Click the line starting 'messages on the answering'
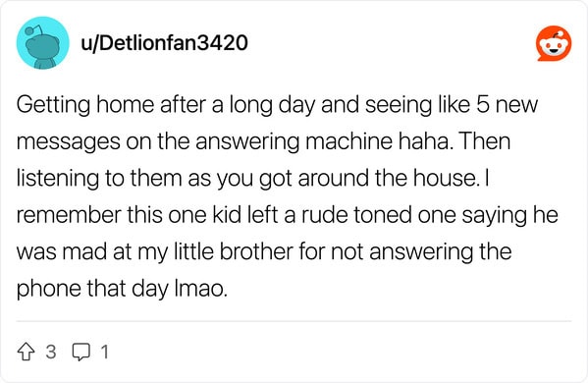This screenshot has width=588, height=383. pyautogui.click(x=263, y=141)
